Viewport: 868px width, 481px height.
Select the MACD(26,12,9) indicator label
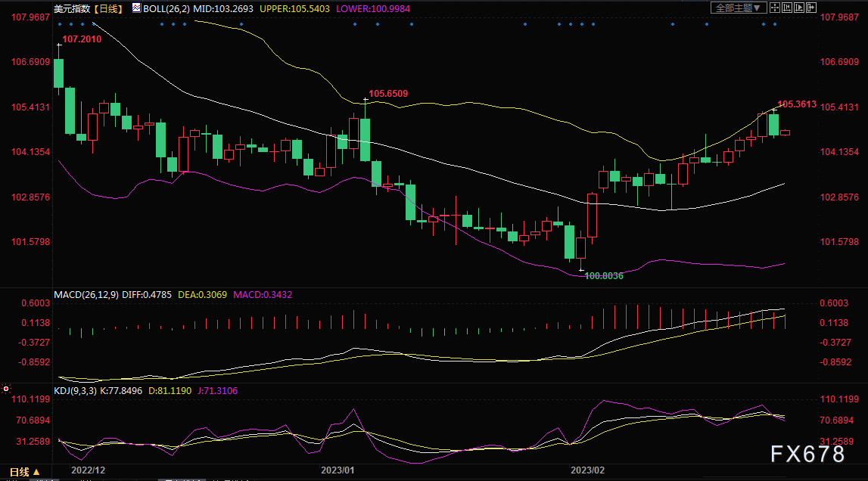86,293
